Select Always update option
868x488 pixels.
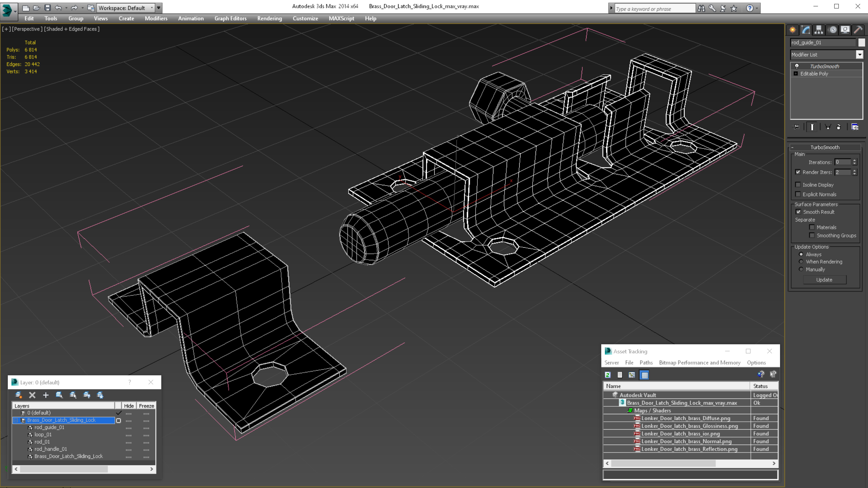click(801, 254)
